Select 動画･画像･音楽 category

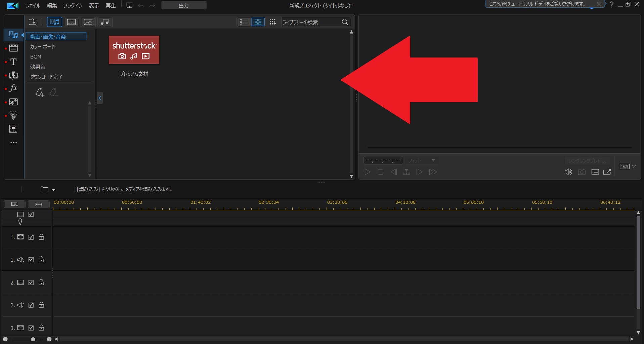pos(56,36)
